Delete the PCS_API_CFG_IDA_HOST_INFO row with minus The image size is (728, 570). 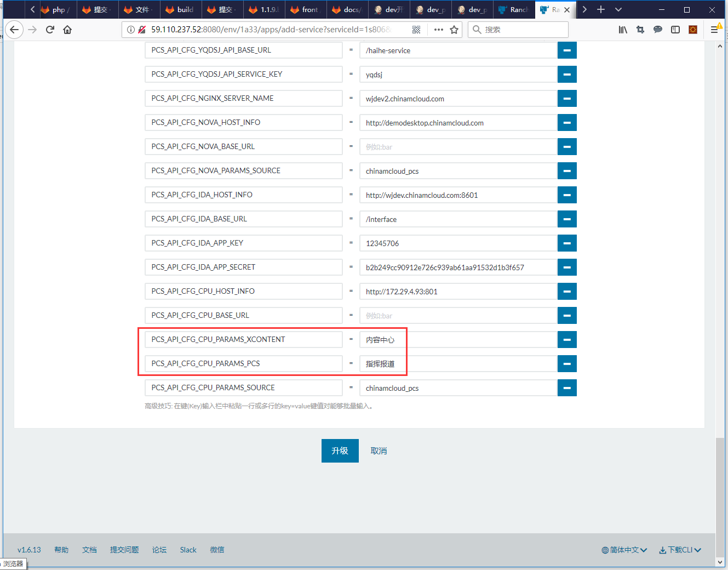(x=567, y=195)
